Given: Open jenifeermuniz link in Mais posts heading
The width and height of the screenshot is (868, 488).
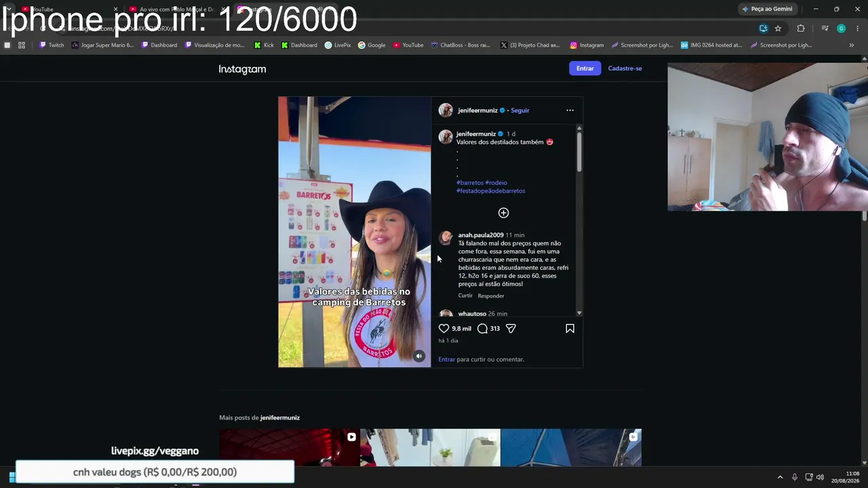Looking at the screenshot, I should pos(280,418).
